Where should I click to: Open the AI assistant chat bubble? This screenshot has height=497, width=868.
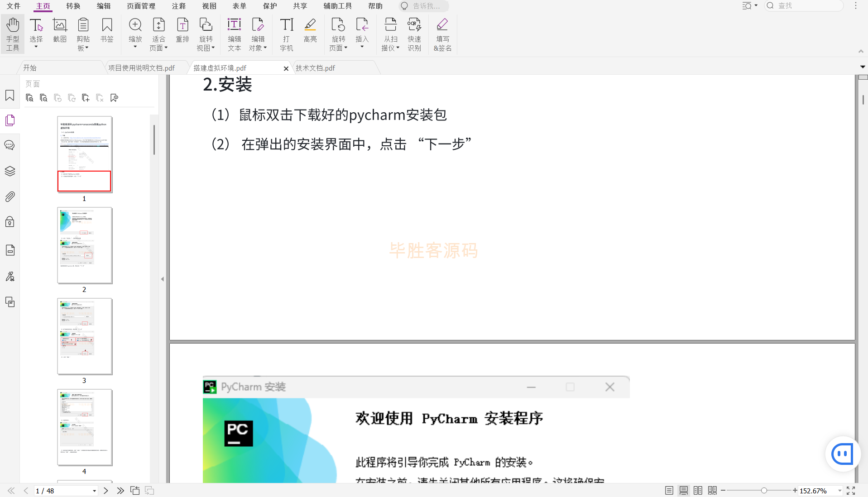click(843, 454)
